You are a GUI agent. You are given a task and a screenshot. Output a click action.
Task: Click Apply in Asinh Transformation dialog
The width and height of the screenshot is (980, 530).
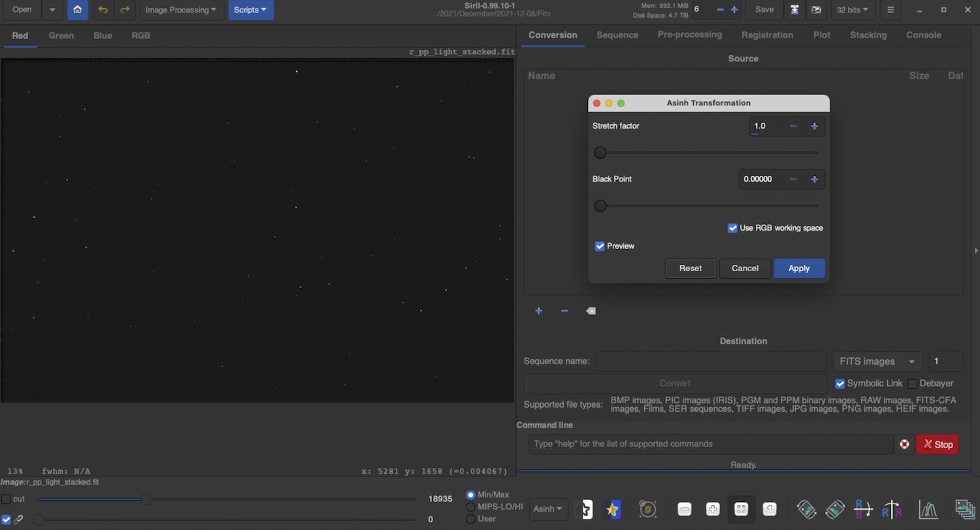coord(798,269)
